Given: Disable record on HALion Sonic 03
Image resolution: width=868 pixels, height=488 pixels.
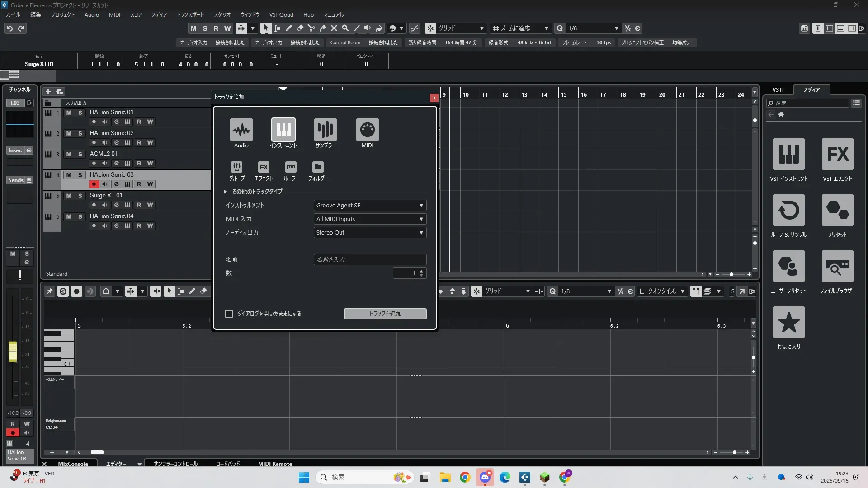Looking at the screenshot, I should click(94, 184).
